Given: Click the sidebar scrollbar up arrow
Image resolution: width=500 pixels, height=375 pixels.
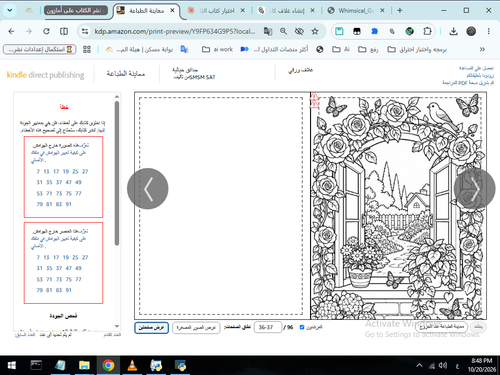Looking at the screenshot, I should pyautogui.click(x=117, y=97).
